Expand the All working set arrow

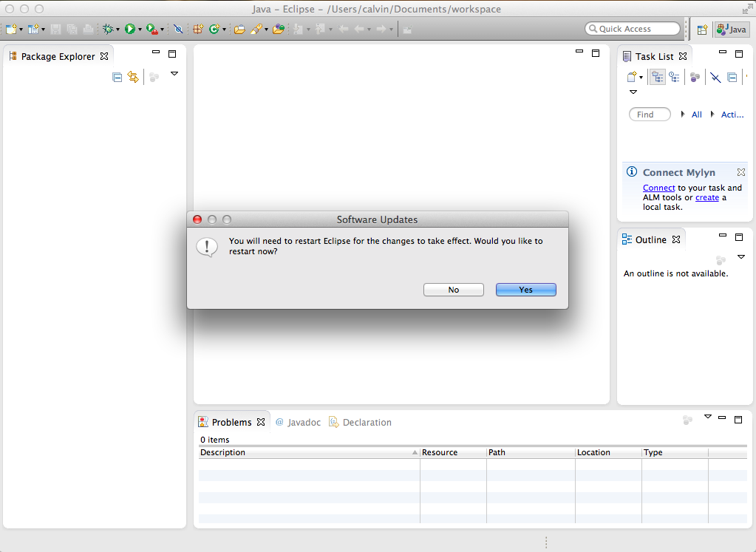683,115
